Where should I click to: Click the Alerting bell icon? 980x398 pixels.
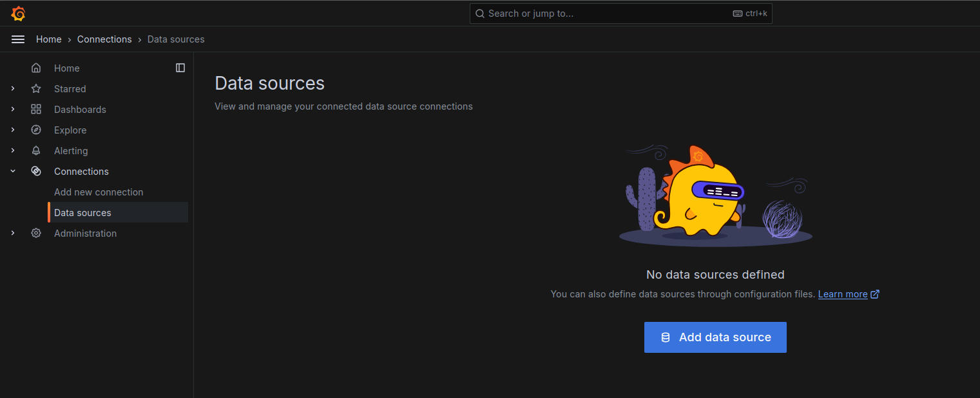pyautogui.click(x=36, y=151)
